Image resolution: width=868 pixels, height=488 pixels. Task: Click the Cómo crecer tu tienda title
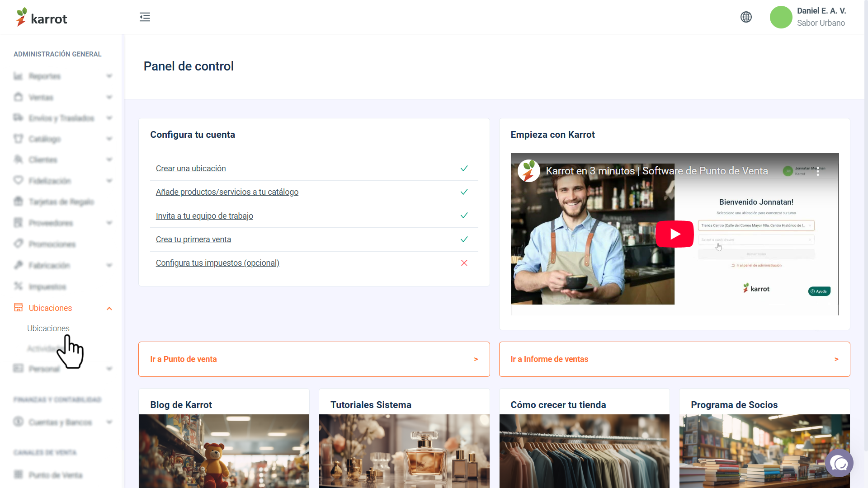coord(558,405)
